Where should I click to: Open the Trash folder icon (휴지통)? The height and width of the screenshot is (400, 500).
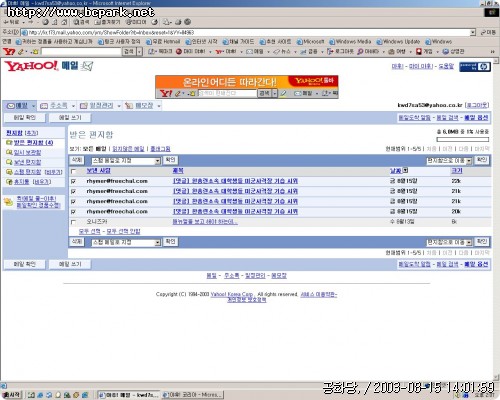point(9,182)
